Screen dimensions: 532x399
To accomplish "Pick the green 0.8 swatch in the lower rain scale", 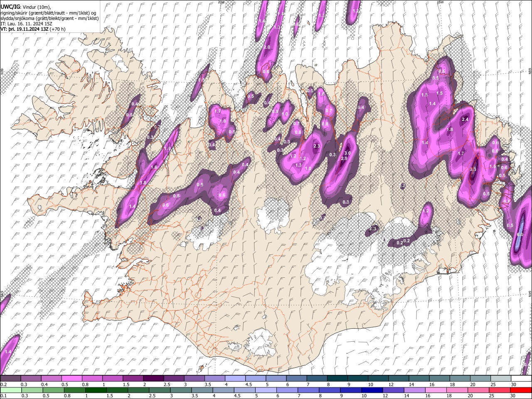I will pyautogui.click(x=75, y=390).
